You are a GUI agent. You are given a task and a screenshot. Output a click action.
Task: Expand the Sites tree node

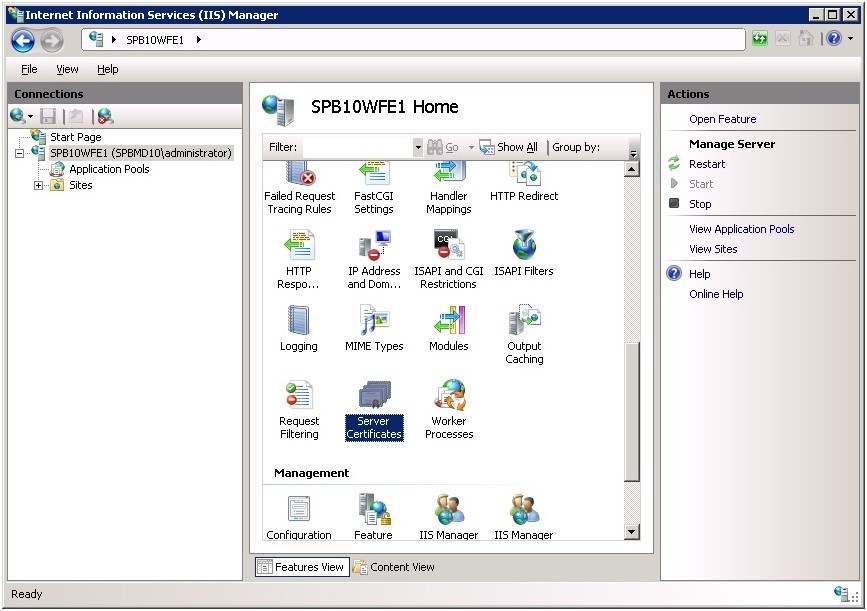pyautogui.click(x=38, y=185)
